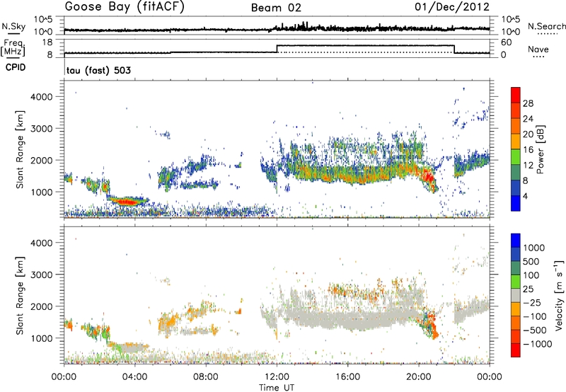Image resolution: width=566 pixels, height=392 pixels.
Task: Click the "4" tick label on Power colorbar
Action: point(526,196)
